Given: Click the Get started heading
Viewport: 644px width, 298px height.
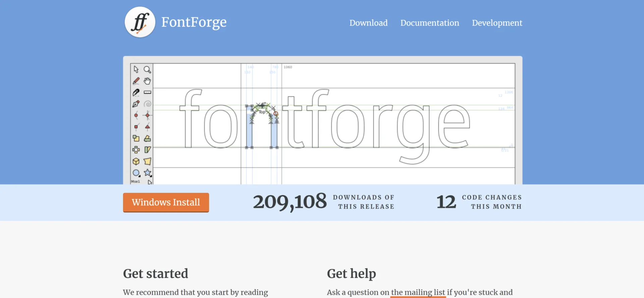Looking at the screenshot, I should [x=156, y=274].
